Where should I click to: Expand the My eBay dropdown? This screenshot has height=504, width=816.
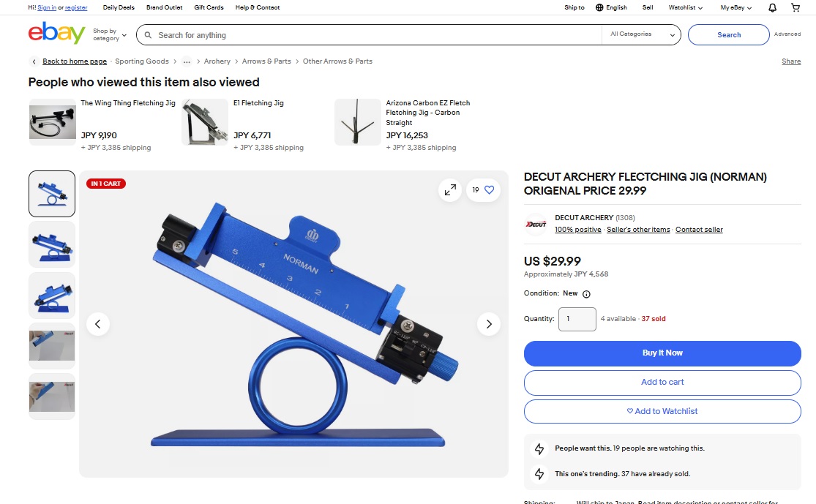(x=735, y=7)
